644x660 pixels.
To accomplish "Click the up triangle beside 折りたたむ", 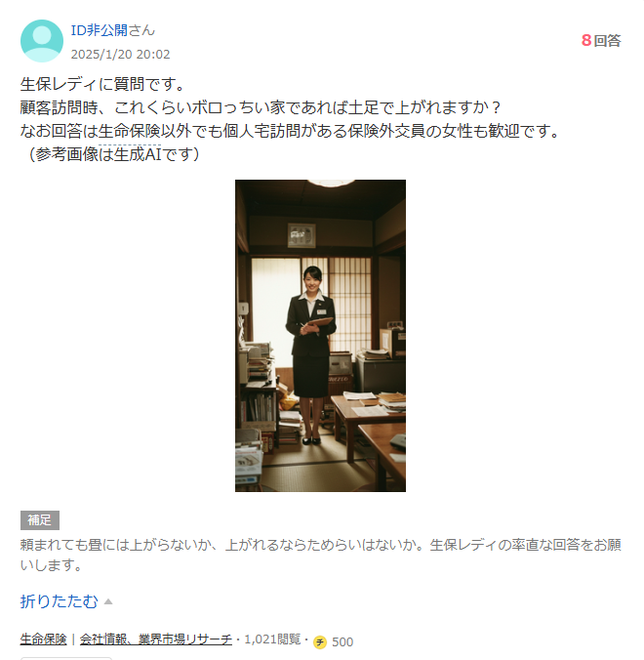I will [x=108, y=601].
